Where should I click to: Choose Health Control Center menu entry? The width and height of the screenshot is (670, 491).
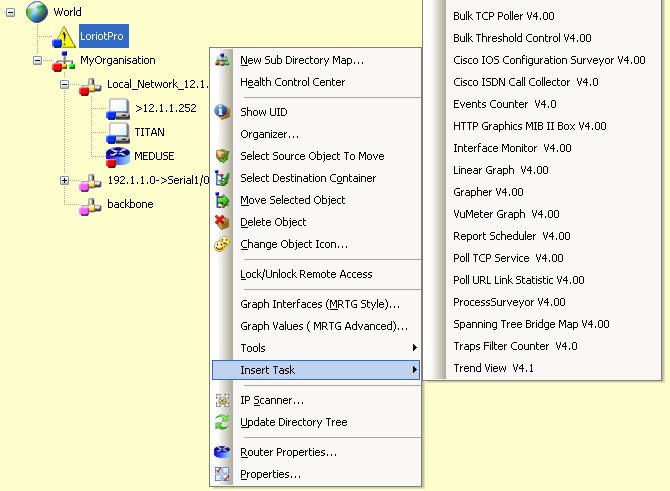point(292,82)
